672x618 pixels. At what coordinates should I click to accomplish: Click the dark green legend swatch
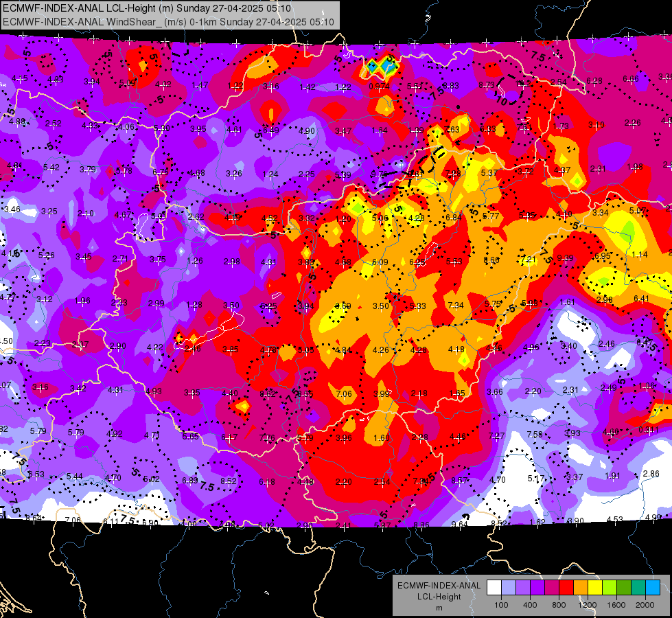coord(624,588)
